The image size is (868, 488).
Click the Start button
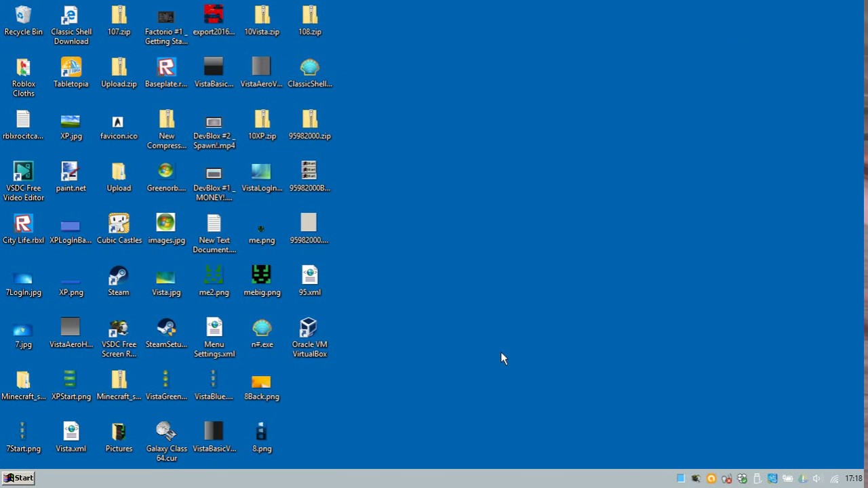(x=18, y=478)
